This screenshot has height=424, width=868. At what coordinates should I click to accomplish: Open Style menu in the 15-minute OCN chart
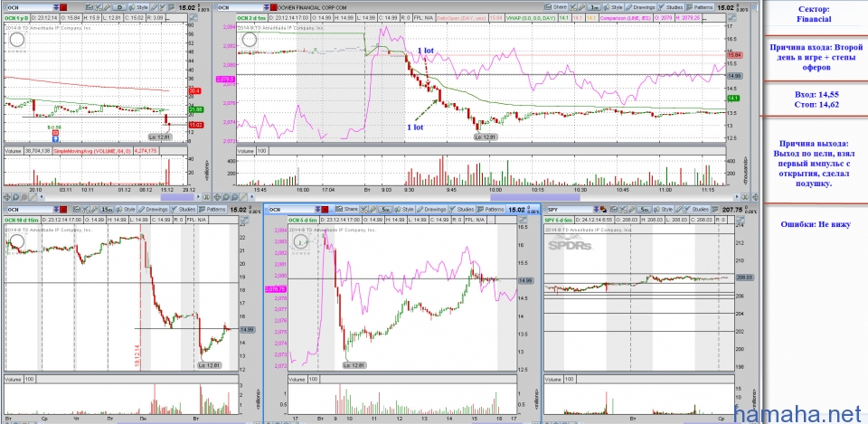(126, 209)
